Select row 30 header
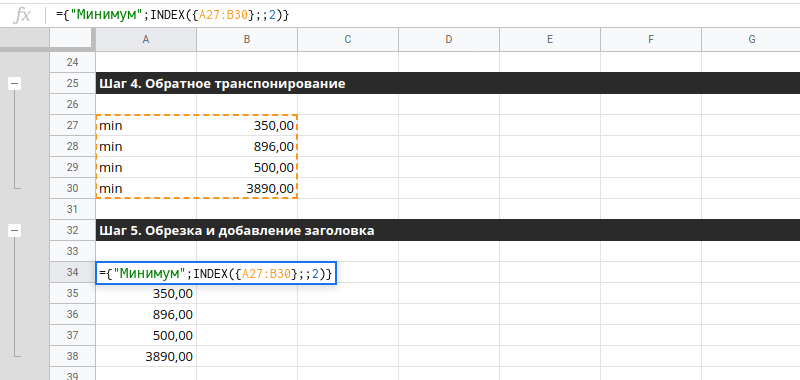This screenshot has width=800, height=380. (x=72, y=188)
